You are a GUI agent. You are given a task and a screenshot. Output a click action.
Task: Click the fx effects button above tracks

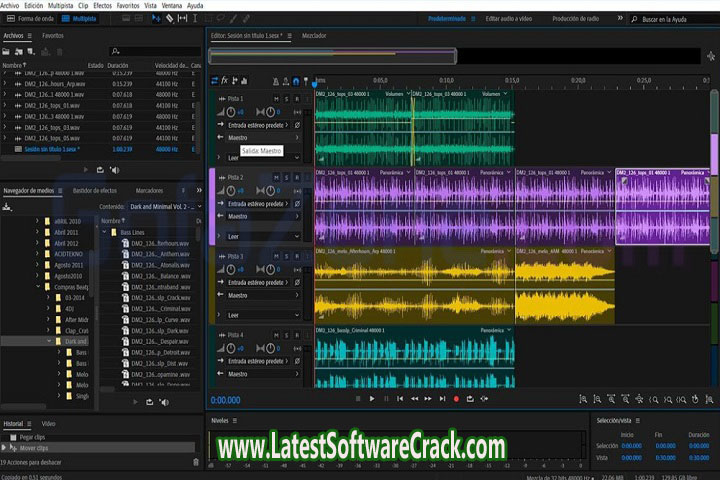pyautogui.click(x=225, y=81)
